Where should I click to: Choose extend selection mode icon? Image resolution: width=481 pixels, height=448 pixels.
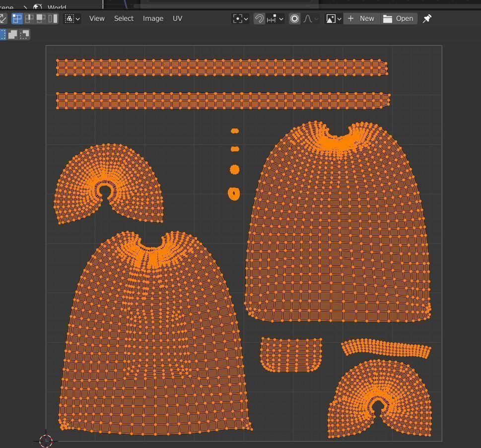pyautogui.click(x=12, y=34)
